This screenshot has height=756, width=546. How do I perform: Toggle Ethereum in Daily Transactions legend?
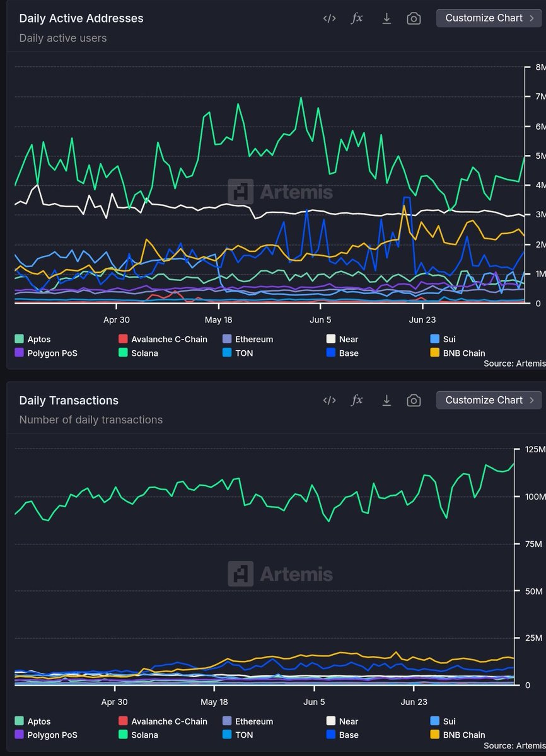(248, 721)
